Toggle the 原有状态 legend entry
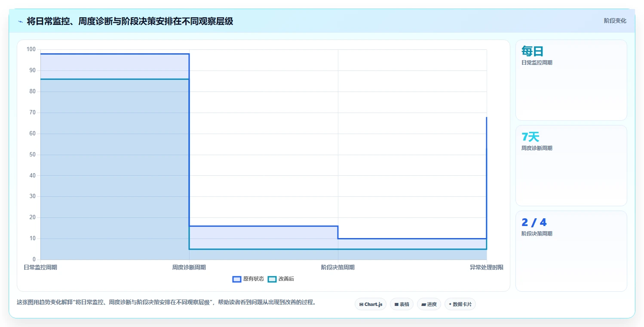 point(248,279)
